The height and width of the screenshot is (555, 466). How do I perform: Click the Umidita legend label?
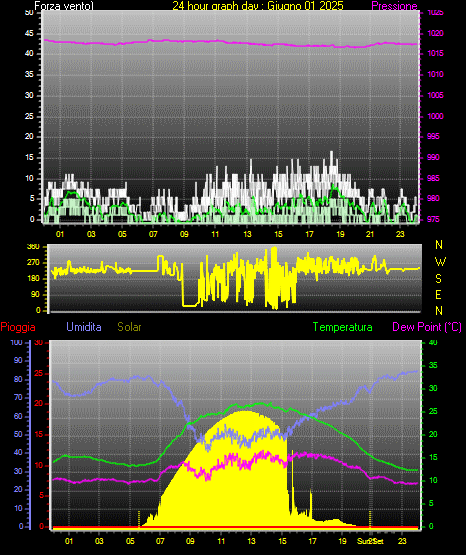click(x=84, y=327)
